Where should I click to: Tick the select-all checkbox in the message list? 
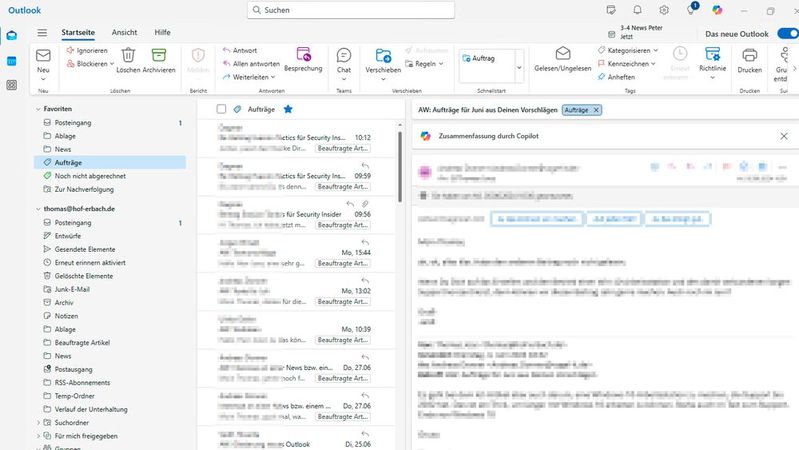click(x=221, y=109)
